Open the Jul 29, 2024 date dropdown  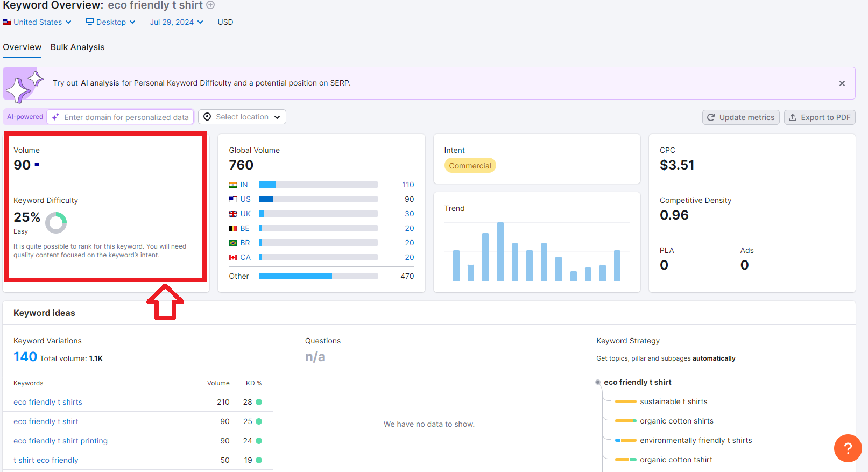coord(177,22)
